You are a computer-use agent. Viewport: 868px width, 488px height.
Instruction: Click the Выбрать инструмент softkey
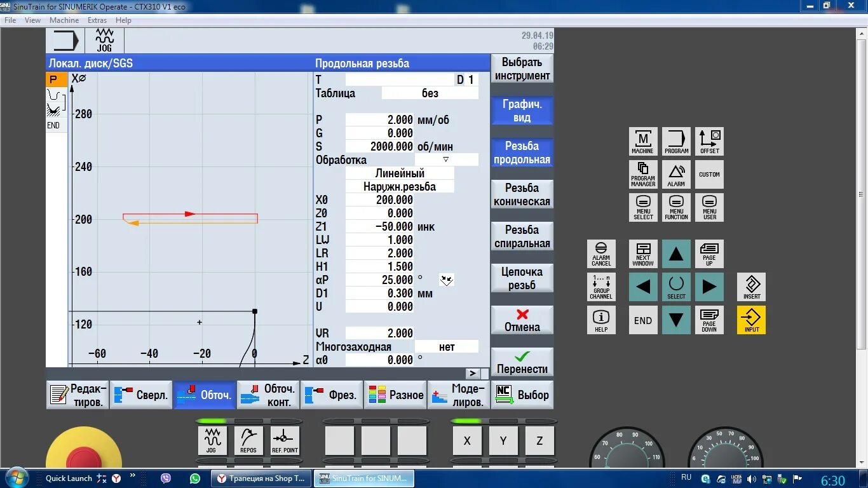pyautogui.click(x=522, y=69)
